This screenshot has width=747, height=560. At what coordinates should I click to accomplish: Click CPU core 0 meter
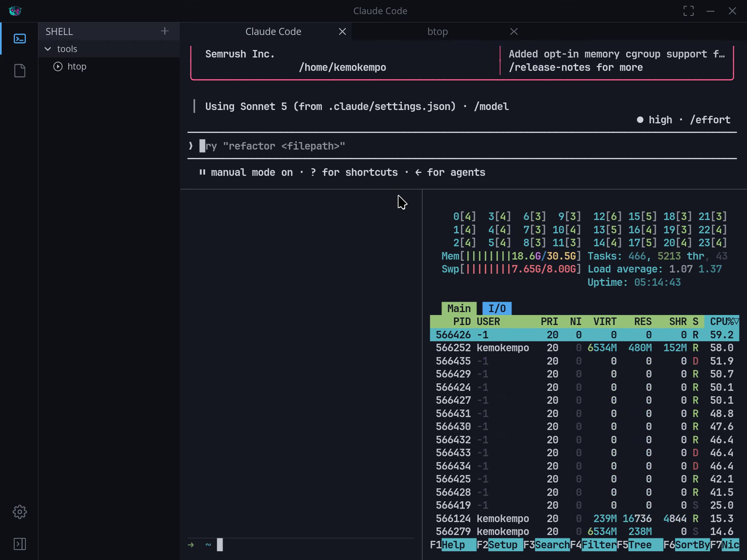[x=465, y=217]
